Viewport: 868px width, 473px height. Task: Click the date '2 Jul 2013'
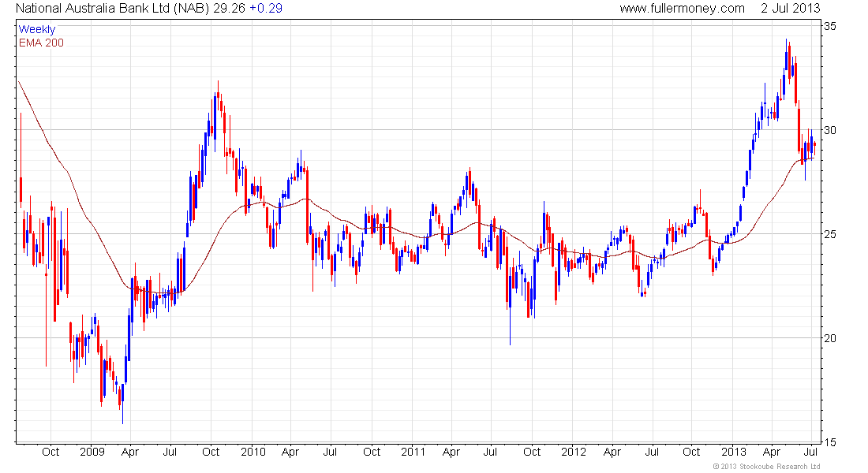[790, 9]
